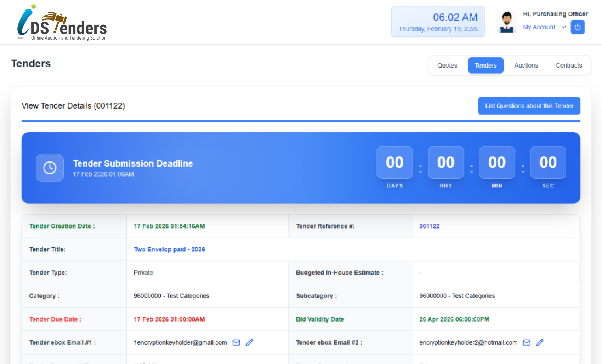Click the date and time display box
This screenshot has height=364, width=602.
click(438, 22)
